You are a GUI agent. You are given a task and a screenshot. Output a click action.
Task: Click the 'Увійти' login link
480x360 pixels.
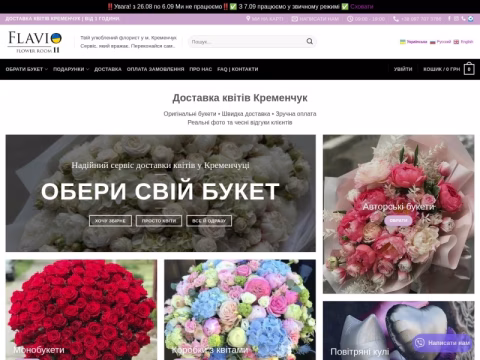(403, 69)
